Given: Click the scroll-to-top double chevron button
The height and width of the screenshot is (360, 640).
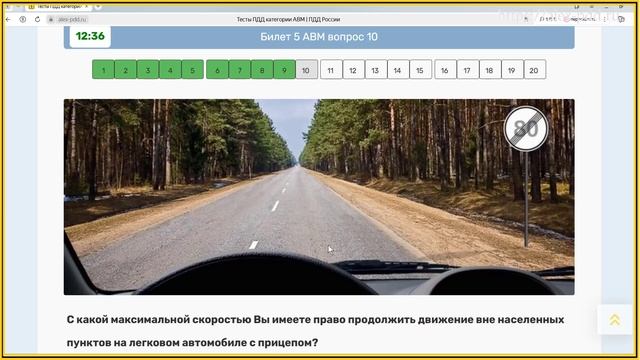Looking at the screenshot, I should [615, 320].
